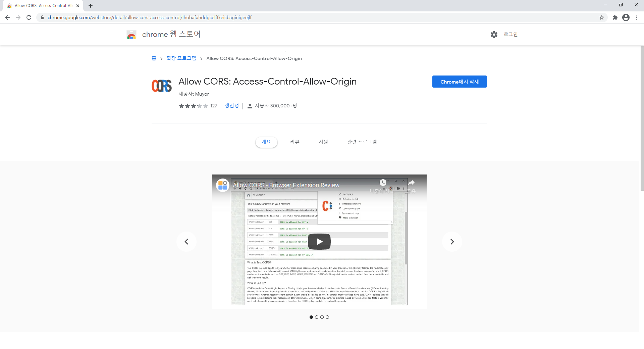The height and width of the screenshot is (349, 644).
Task: Click the Allow CORS: Access-Control-Allow-Origin heading
Action: tap(267, 82)
